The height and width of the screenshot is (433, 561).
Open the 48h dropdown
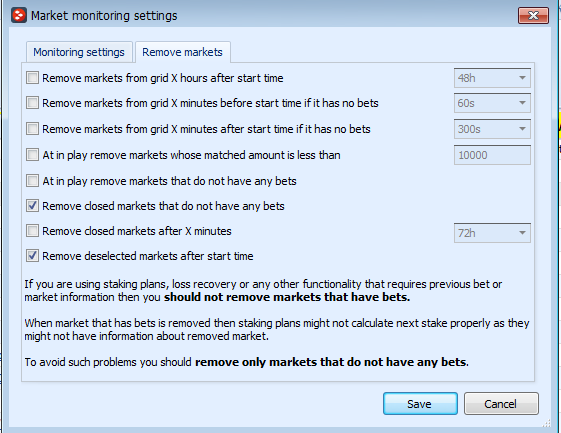point(492,78)
